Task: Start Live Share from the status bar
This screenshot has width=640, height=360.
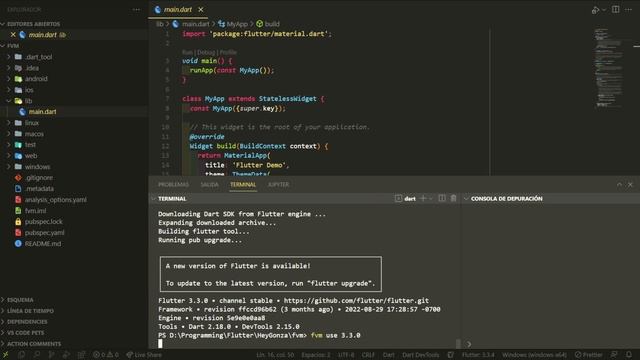Action: [x=144, y=355]
